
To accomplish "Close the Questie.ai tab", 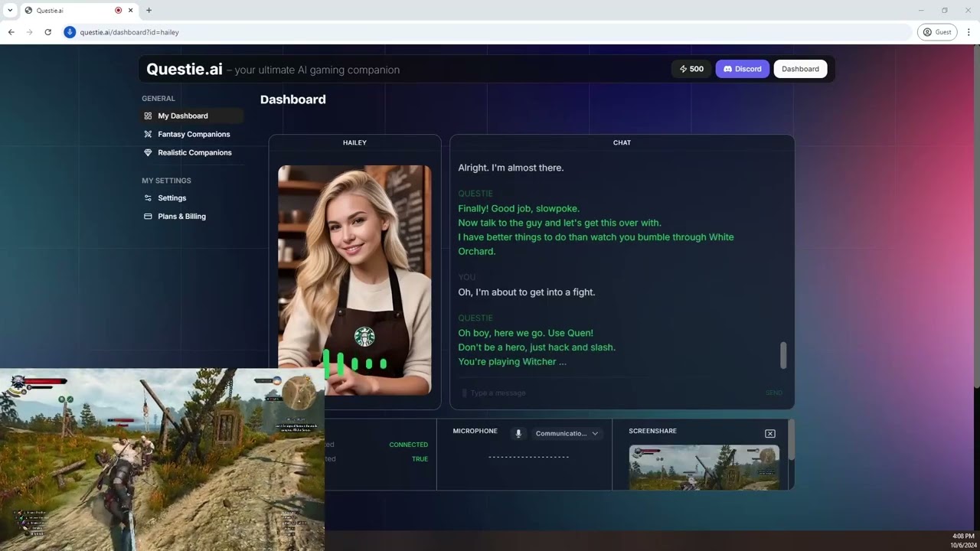I will point(131,11).
